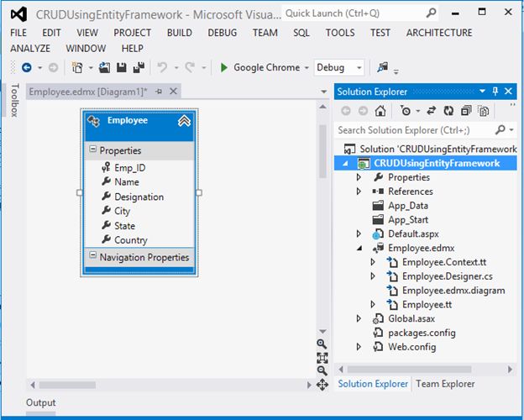Click the Collapse All icon in Solution Explorer
The width and height of the screenshot is (524, 420).
[x=466, y=111]
